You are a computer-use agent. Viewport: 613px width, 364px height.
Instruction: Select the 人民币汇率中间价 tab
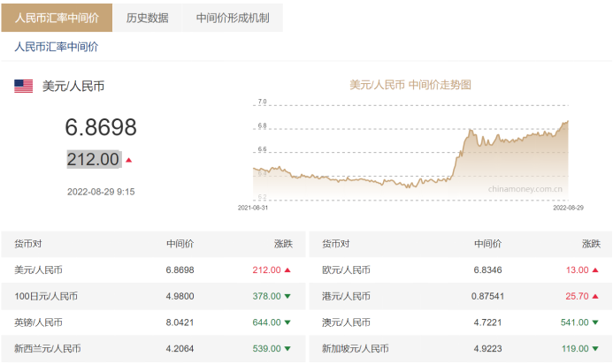tap(57, 18)
